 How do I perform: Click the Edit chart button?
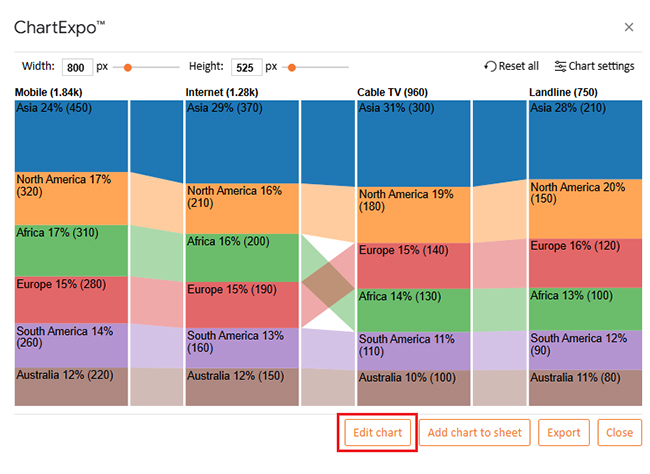[377, 432]
